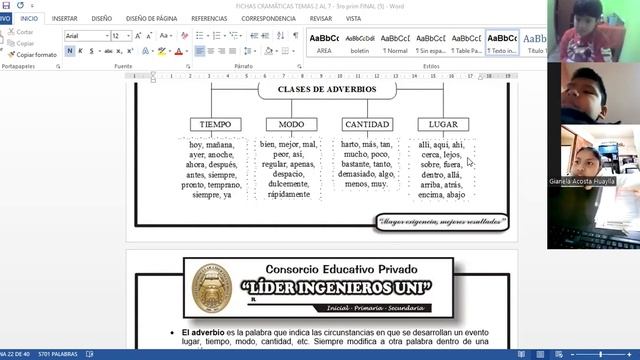The image size is (640, 360).
Task: Justify the paragraph text
Action: 233,51
